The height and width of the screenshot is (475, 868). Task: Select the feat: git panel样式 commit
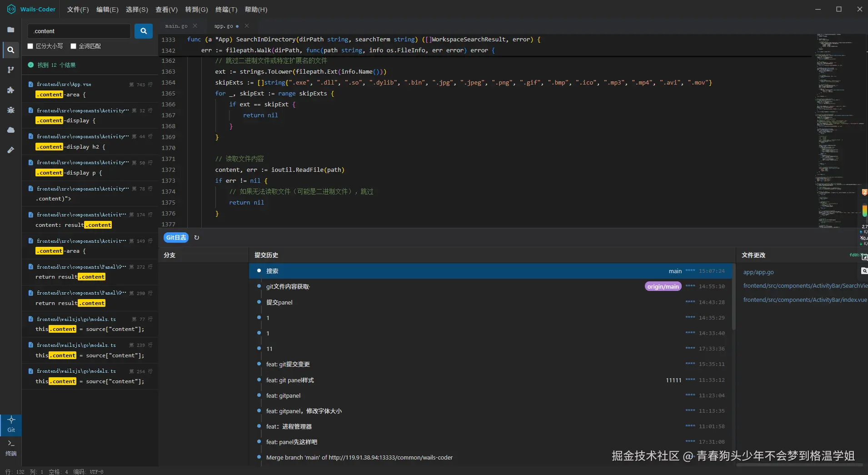tap(490, 380)
